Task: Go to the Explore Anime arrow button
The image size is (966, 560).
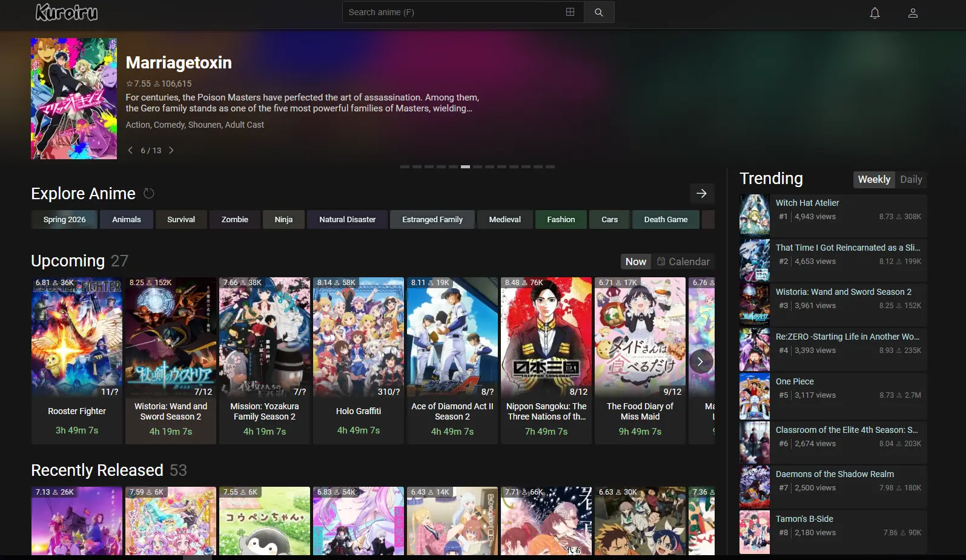Action: click(x=702, y=194)
